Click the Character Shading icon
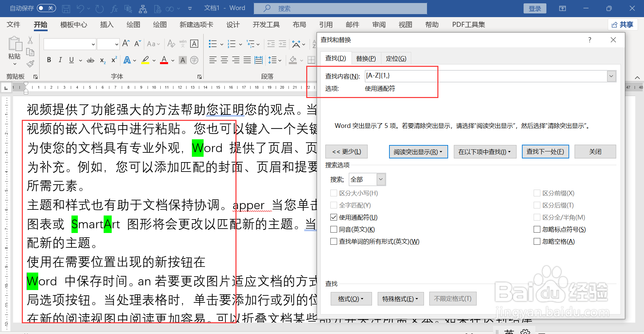Viewport: 644px width, 334px height. point(182,60)
